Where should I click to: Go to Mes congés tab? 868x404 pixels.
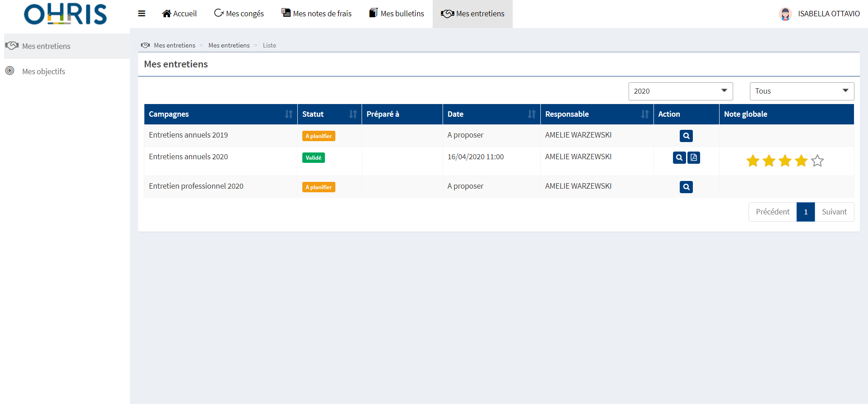pyautogui.click(x=239, y=14)
